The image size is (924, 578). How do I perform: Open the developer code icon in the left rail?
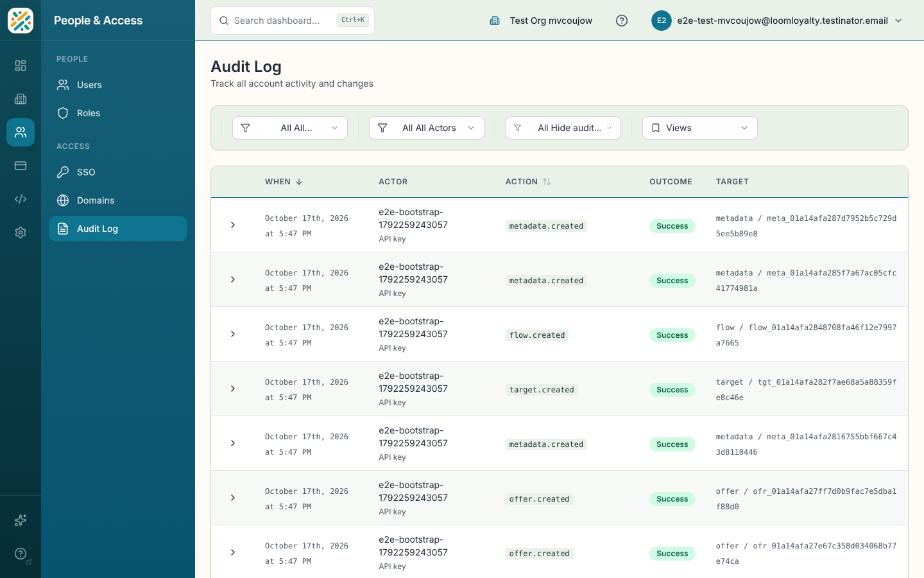(x=21, y=199)
